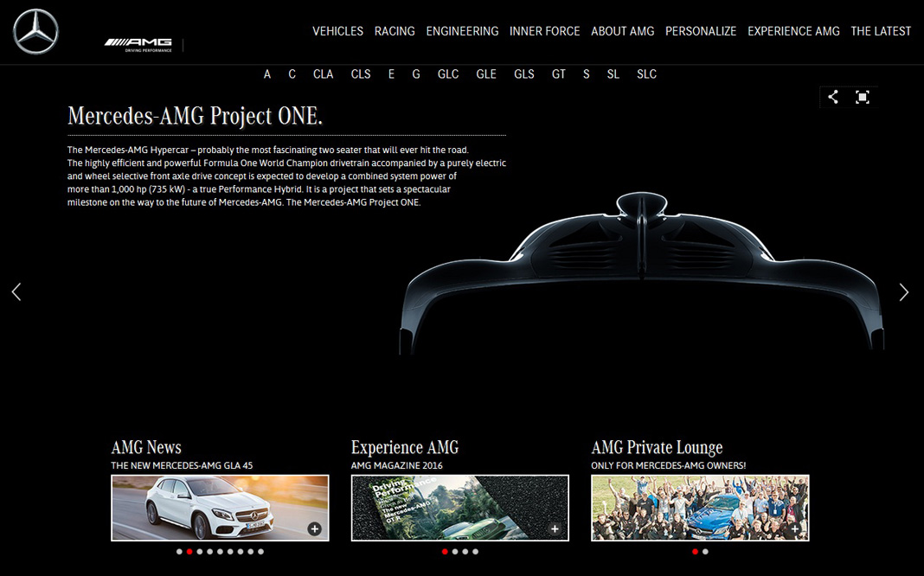924x576 pixels.
Task: Select the fourth pagination dot under AMG News
Action: coord(208,551)
